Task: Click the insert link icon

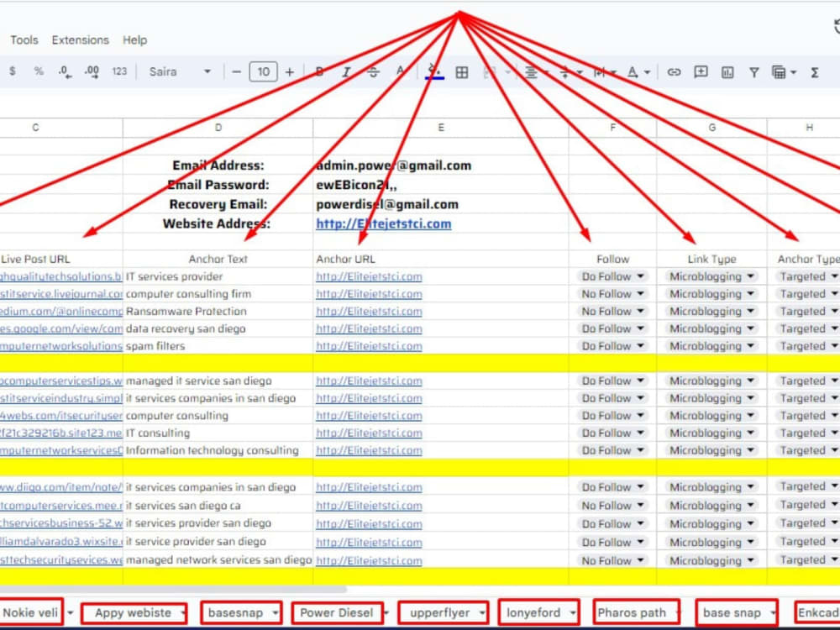Action: pos(674,71)
